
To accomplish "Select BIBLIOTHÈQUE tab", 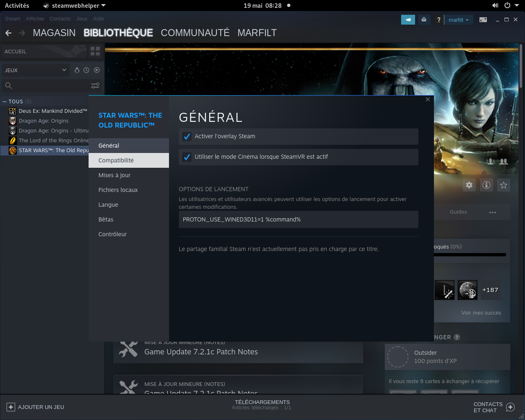I will [118, 33].
